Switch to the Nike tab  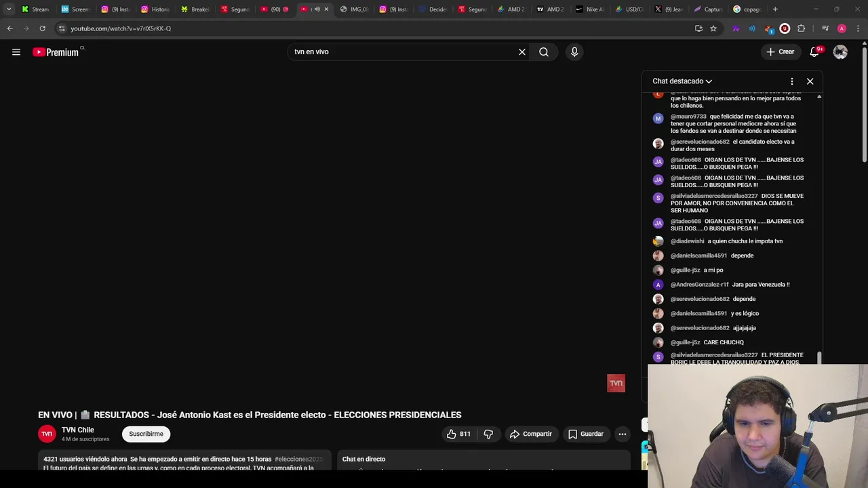(x=590, y=9)
